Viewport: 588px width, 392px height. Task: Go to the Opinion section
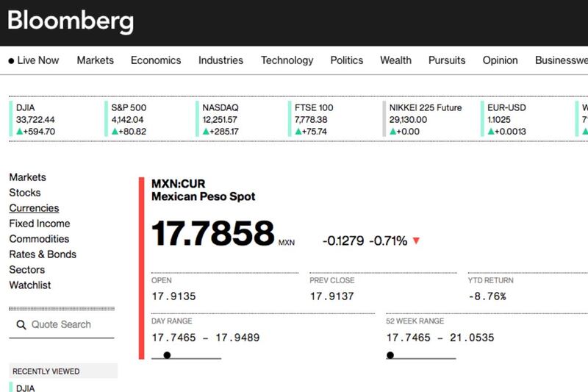[x=500, y=60]
